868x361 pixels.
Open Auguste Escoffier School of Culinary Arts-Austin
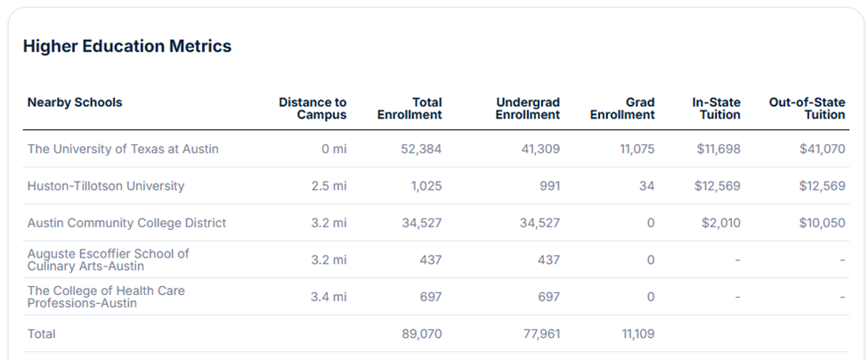coord(108,259)
